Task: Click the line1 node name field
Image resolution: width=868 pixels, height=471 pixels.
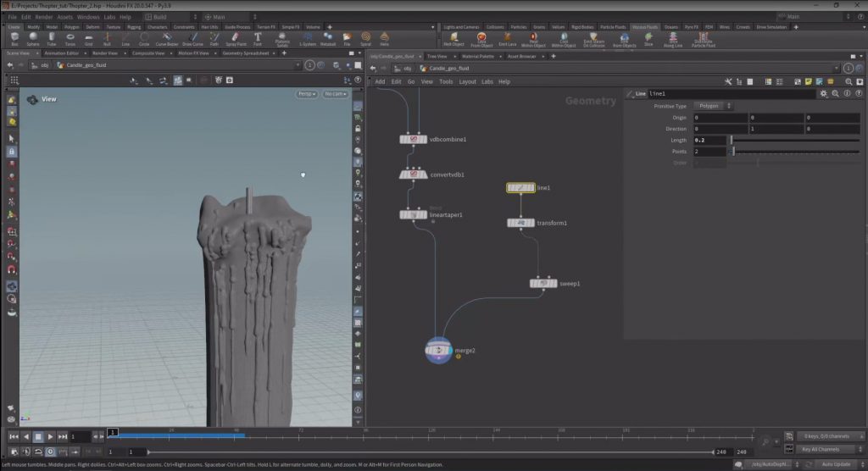Action: [x=731, y=93]
